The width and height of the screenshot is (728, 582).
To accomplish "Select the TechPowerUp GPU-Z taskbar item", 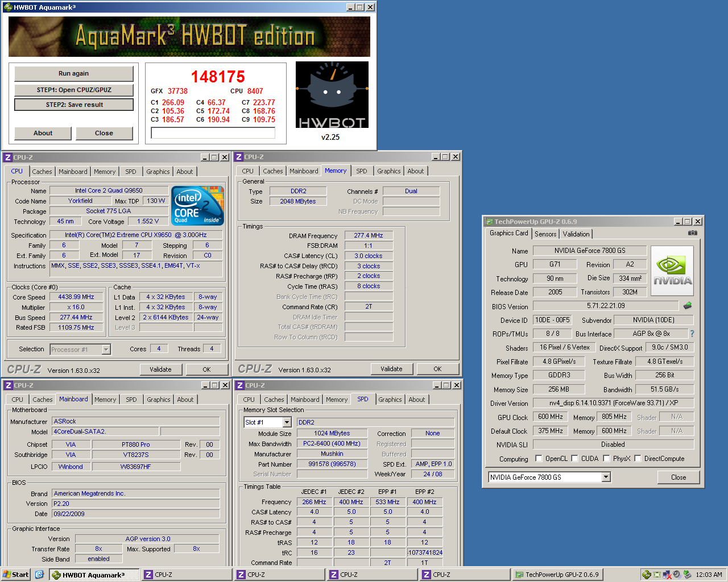I will [556, 575].
